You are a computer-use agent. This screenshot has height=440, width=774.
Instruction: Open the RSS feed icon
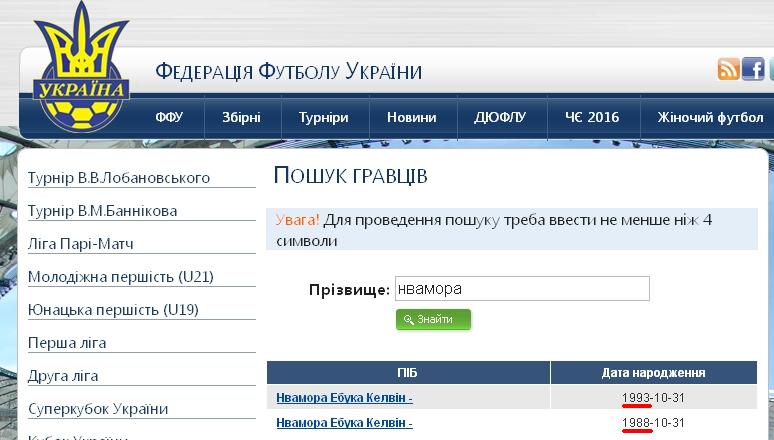click(x=729, y=69)
